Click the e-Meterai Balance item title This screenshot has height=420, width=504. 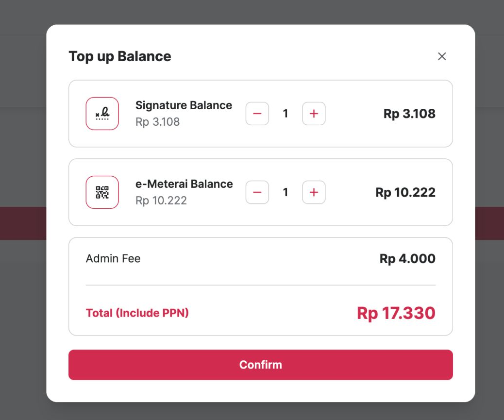click(184, 184)
